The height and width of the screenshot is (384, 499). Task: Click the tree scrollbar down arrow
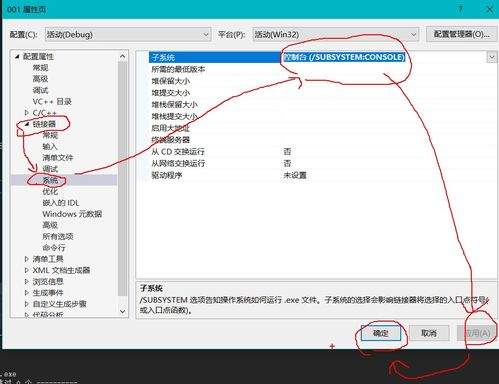(x=123, y=311)
